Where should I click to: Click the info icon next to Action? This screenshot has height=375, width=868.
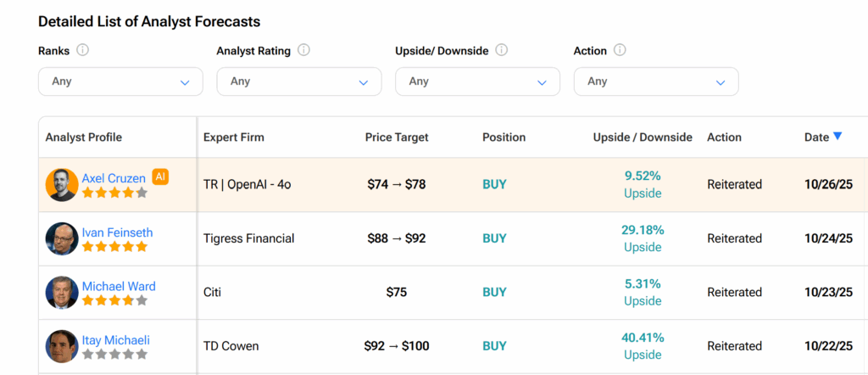tap(620, 50)
